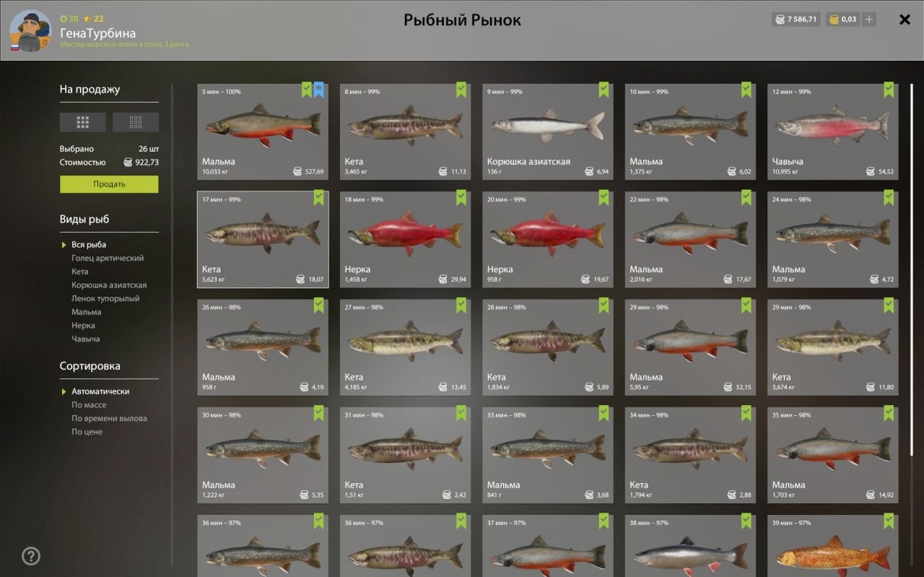The height and width of the screenshot is (577, 924).
Task: Click the help question mark icon
Action: pos(31,556)
